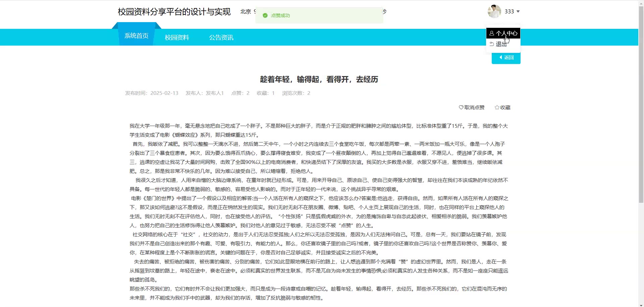The width and height of the screenshot is (644, 307).
Task: Click the user avatar photo
Action: 494,11
